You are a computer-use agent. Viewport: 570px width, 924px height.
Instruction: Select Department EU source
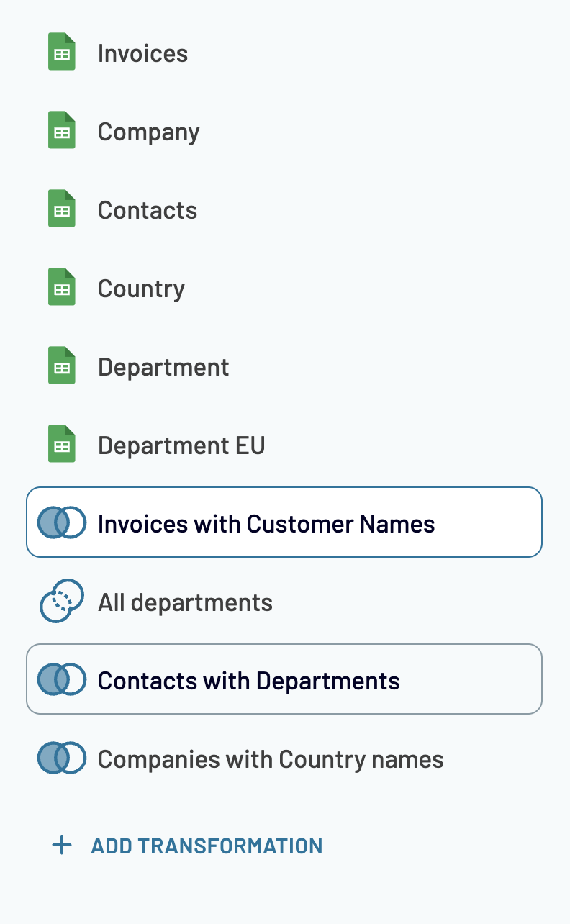(x=181, y=445)
